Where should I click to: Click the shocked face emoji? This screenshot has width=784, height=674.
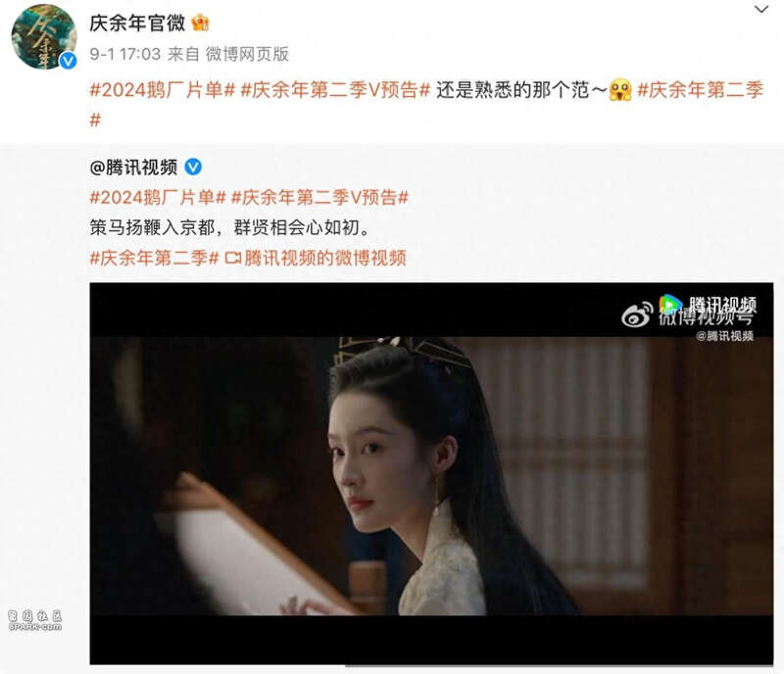620,90
